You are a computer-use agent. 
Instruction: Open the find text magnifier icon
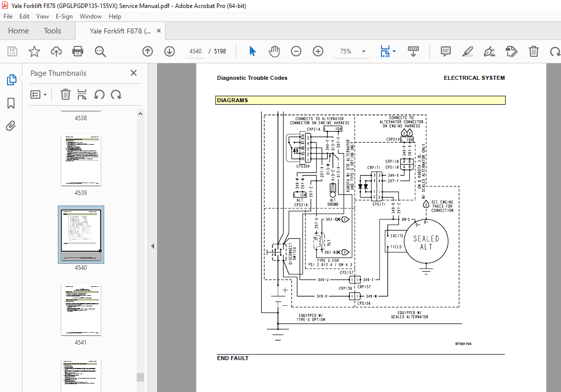(x=100, y=51)
